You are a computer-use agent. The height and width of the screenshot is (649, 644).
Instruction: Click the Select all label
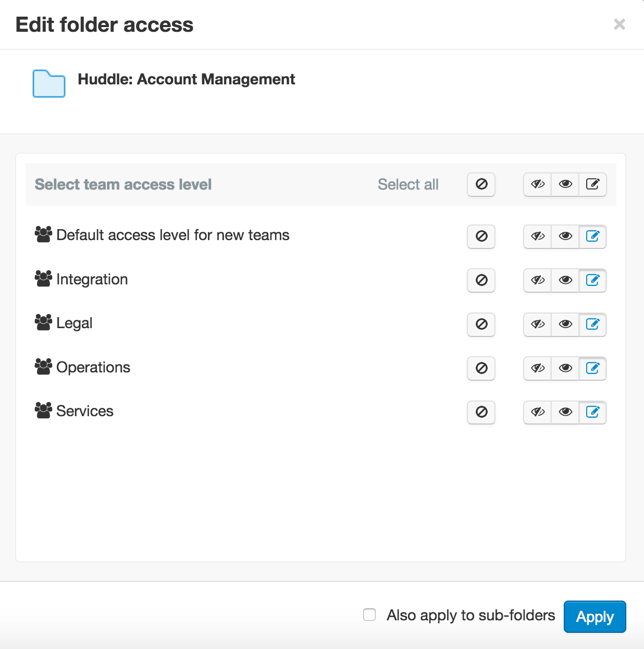point(408,184)
